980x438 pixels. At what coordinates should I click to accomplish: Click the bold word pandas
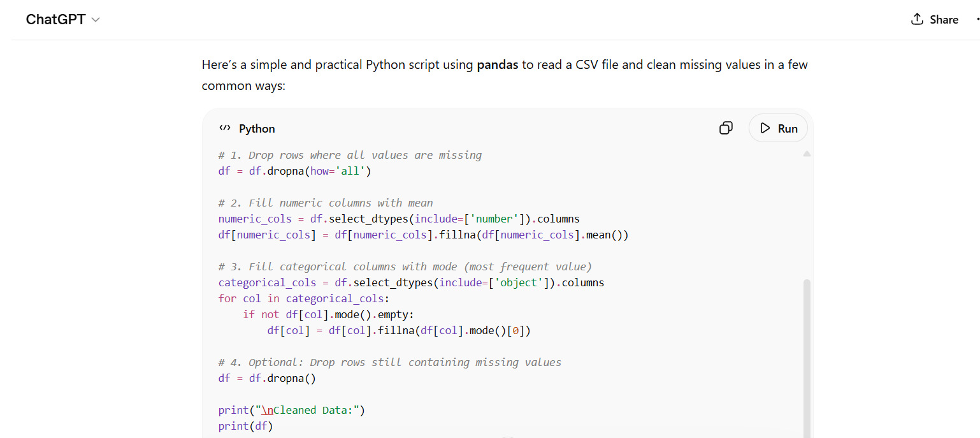point(498,64)
